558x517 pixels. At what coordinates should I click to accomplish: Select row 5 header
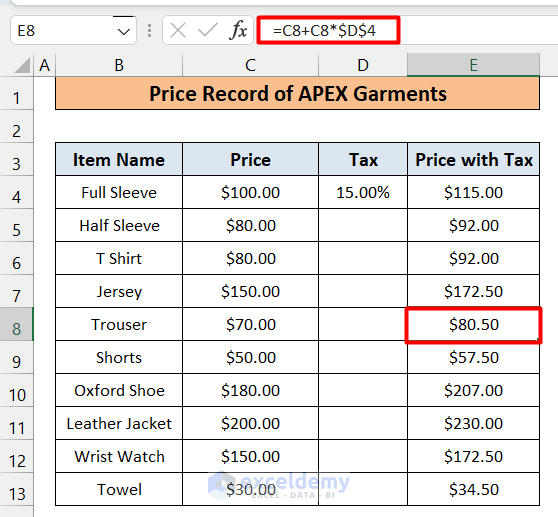tap(16, 225)
